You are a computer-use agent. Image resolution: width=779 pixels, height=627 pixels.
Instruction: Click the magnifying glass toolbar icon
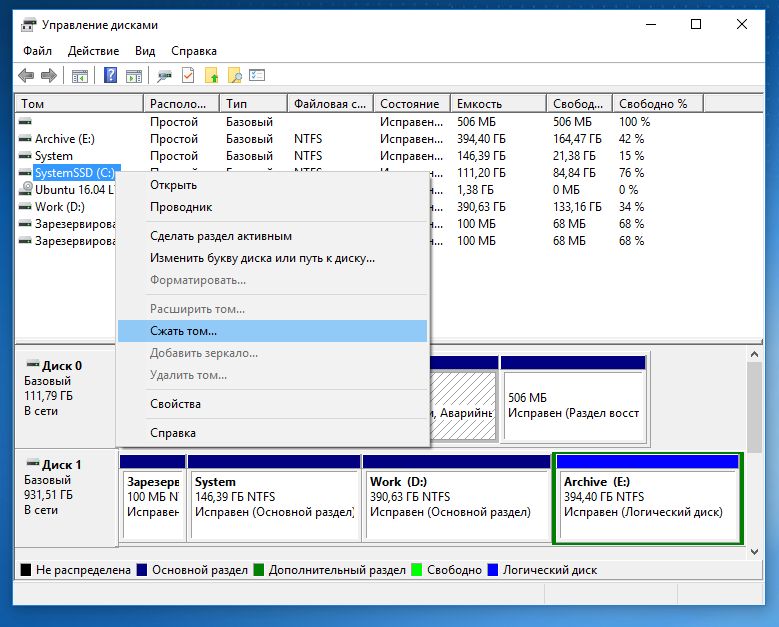(x=235, y=75)
